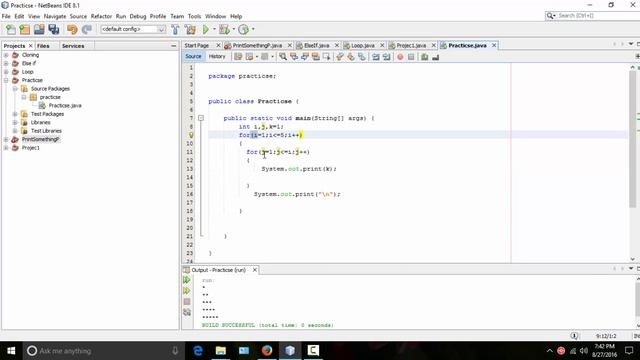The height and width of the screenshot is (360, 640).
Task: Click the Build Project hammer icon
Action: coord(175,29)
